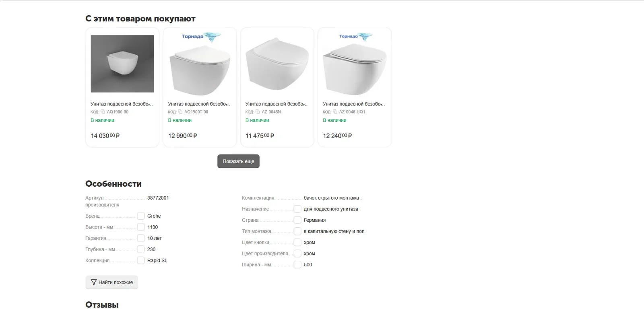The image size is (644, 309).
Task: Click the Найти похожие button
Action: click(x=111, y=282)
